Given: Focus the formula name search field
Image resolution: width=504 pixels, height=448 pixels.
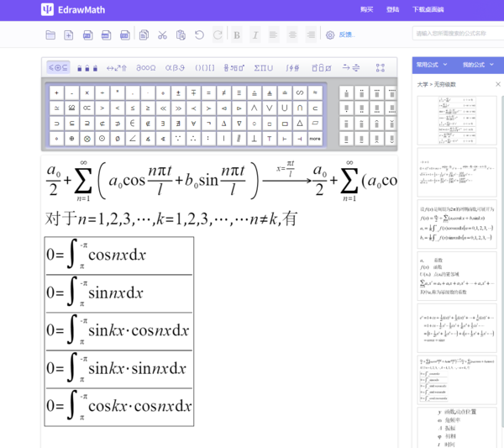Looking at the screenshot, I should click(x=458, y=34).
